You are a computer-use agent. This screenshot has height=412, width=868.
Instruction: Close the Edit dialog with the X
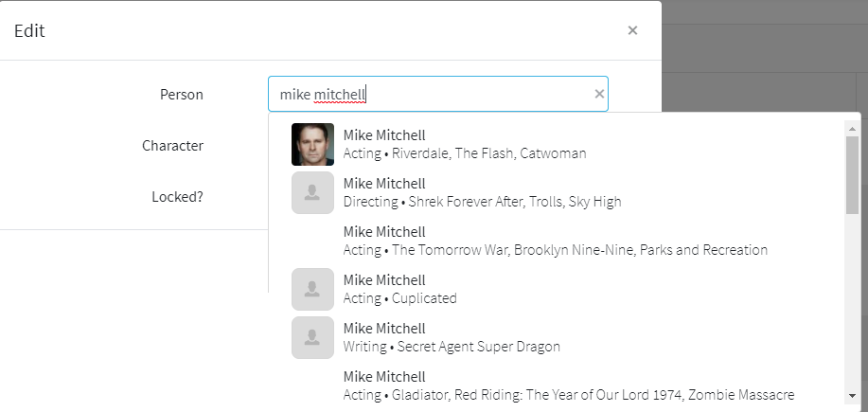tap(632, 30)
